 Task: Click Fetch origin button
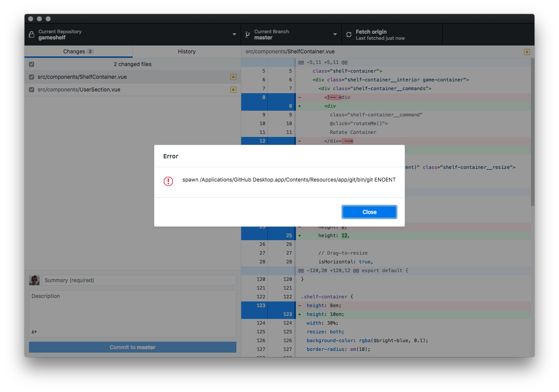pyautogui.click(x=392, y=35)
